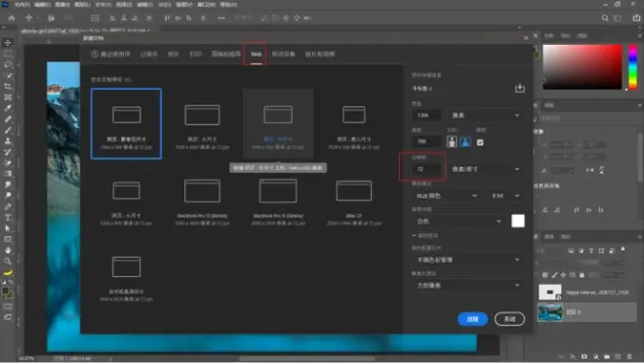
Task: Open the resolution units dropdown
Action: click(x=486, y=169)
